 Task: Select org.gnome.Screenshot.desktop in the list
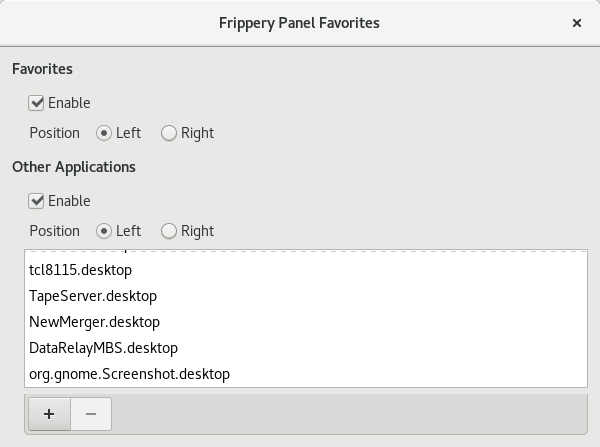point(130,374)
